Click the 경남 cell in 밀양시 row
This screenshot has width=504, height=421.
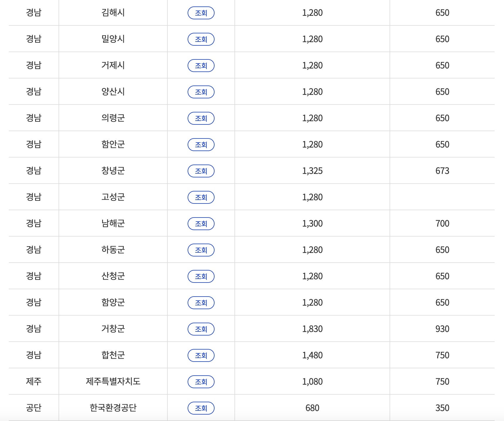click(34, 39)
